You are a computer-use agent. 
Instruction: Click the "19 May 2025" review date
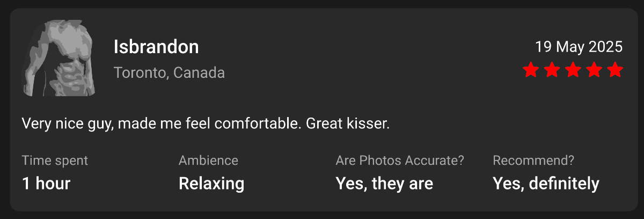tap(579, 47)
